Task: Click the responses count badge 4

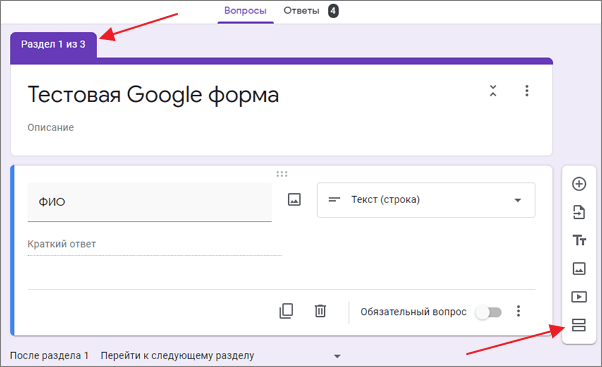Action: tap(333, 11)
